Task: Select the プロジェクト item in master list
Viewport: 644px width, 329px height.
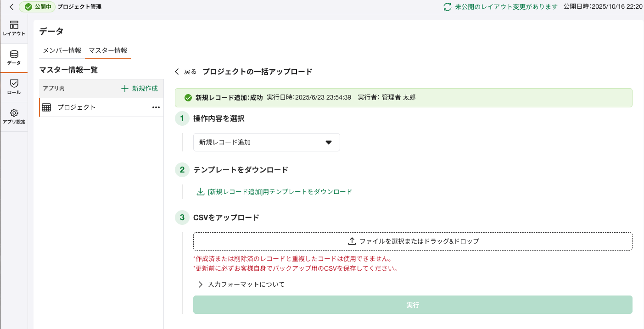Action: point(76,107)
